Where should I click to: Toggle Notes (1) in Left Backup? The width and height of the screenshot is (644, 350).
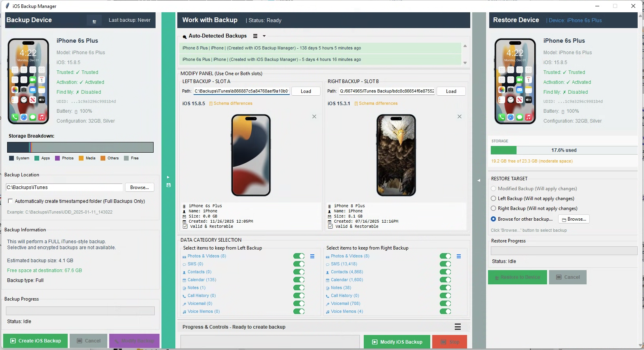pyautogui.click(x=299, y=288)
